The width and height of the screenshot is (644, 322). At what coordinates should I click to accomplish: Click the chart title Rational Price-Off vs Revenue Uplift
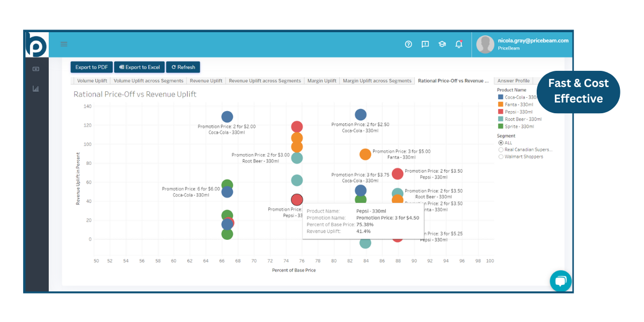point(135,94)
